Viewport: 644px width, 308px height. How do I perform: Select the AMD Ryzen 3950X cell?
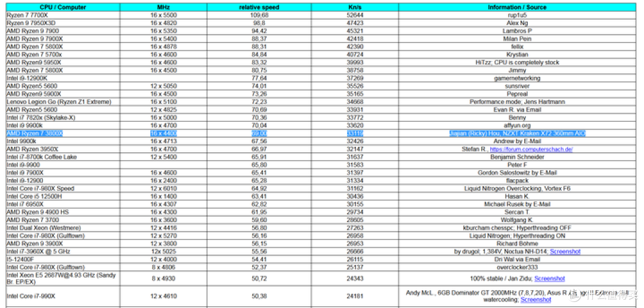tap(63, 149)
